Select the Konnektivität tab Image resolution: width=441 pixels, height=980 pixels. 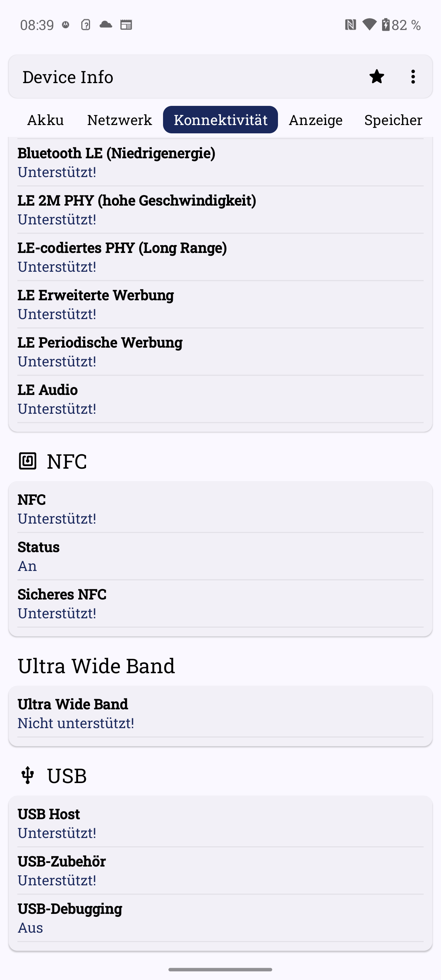(x=220, y=120)
